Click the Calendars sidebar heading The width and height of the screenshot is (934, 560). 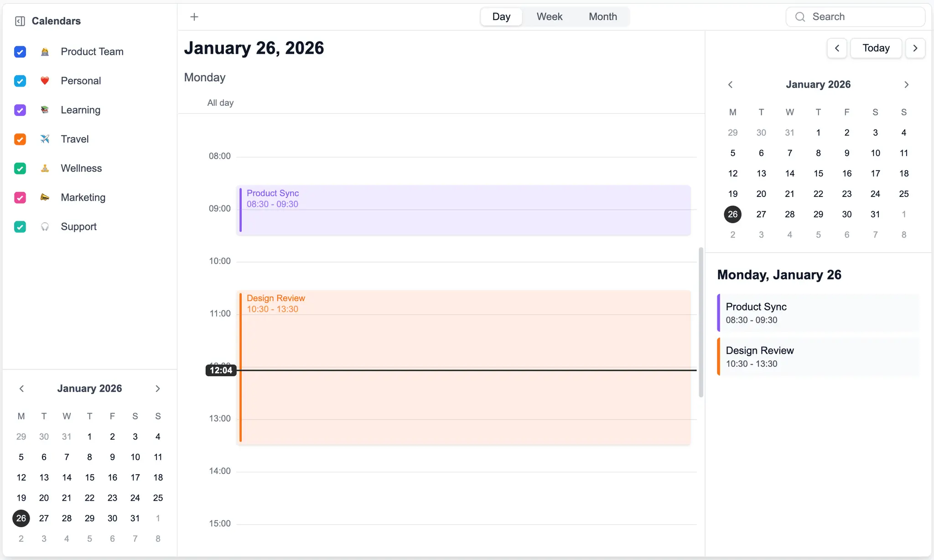click(x=56, y=21)
